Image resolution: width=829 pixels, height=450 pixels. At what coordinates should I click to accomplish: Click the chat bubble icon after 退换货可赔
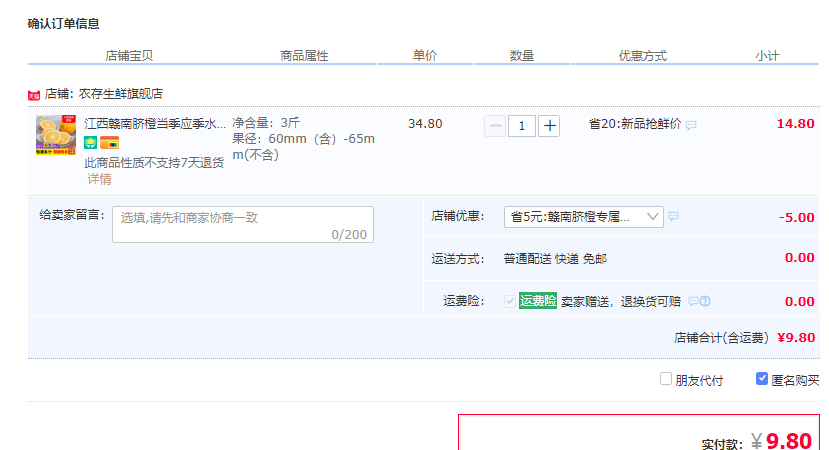tap(693, 301)
